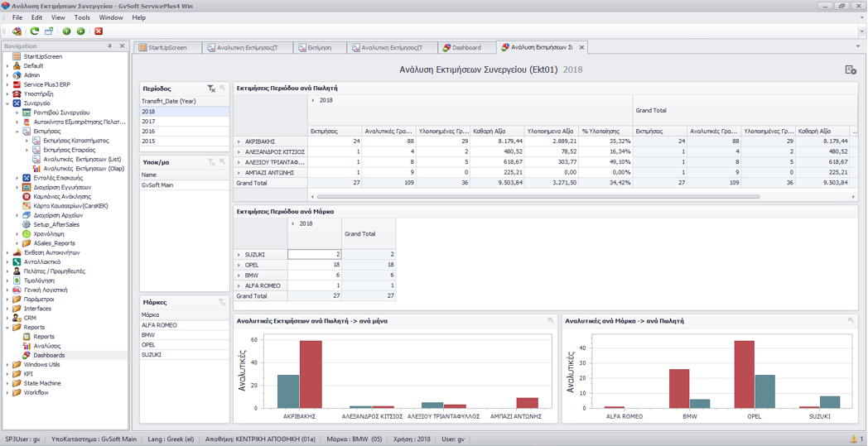Open Αναλύσεις under Reports in navigation
The width and height of the screenshot is (868, 446).
click(46, 346)
